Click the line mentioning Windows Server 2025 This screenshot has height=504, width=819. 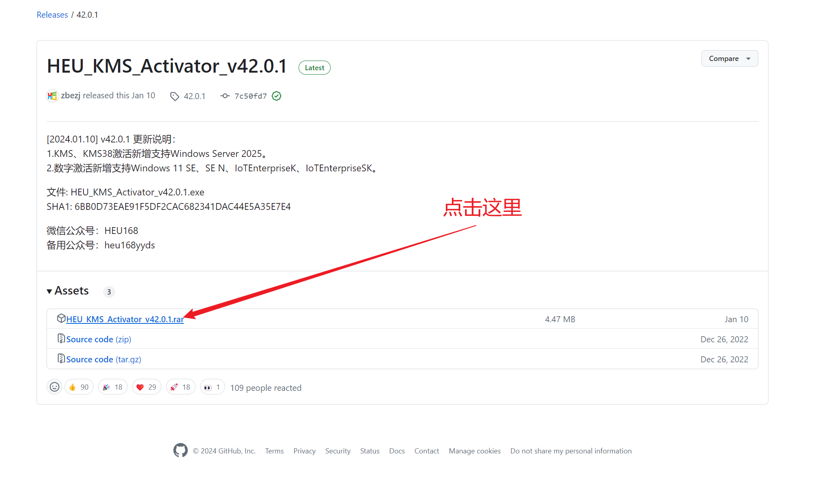(x=157, y=154)
